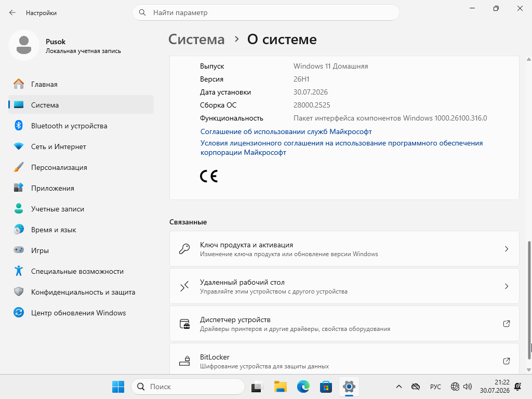Click the Privacy shield icon in sidebar
This screenshot has height=399, width=532.
[19, 291]
